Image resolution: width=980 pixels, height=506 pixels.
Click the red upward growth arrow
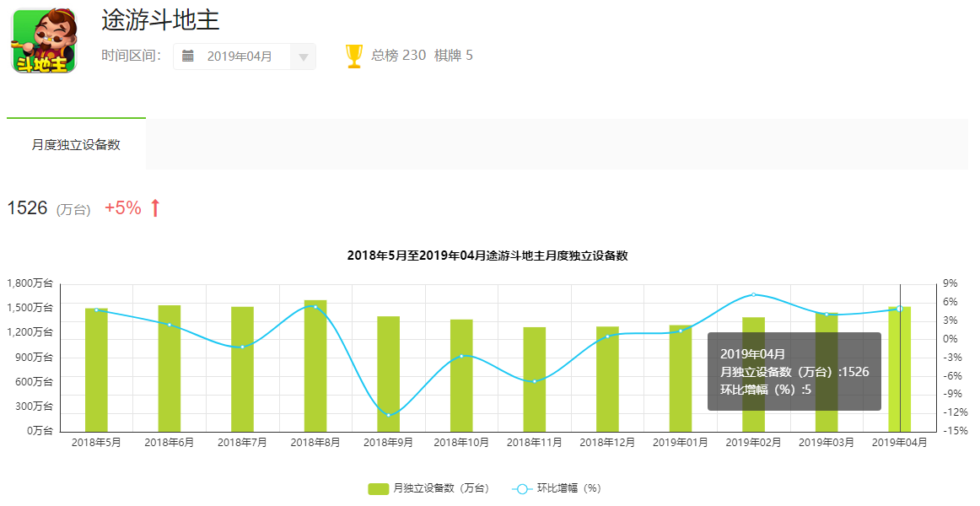pos(154,208)
